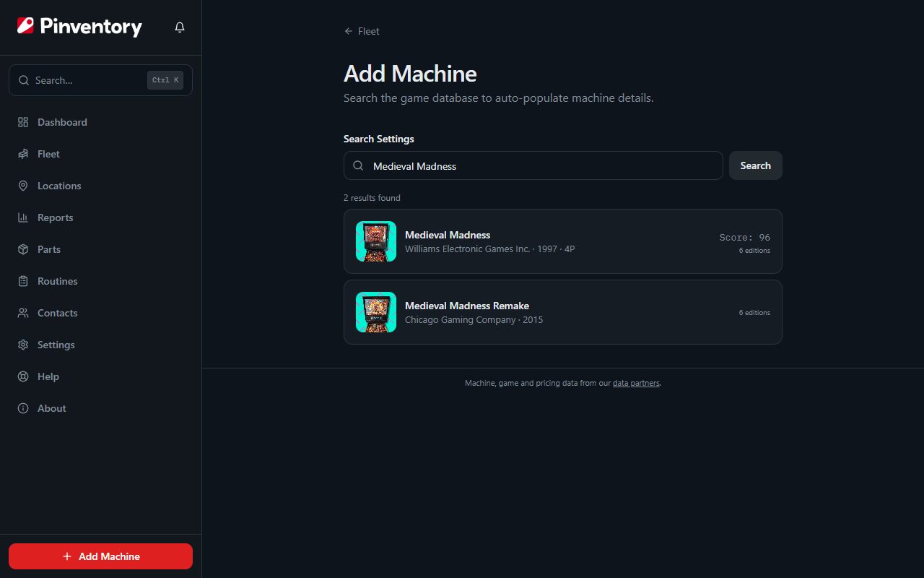Click magnifier icon in game search field
This screenshot has height=578, width=924.
coord(358,165)
